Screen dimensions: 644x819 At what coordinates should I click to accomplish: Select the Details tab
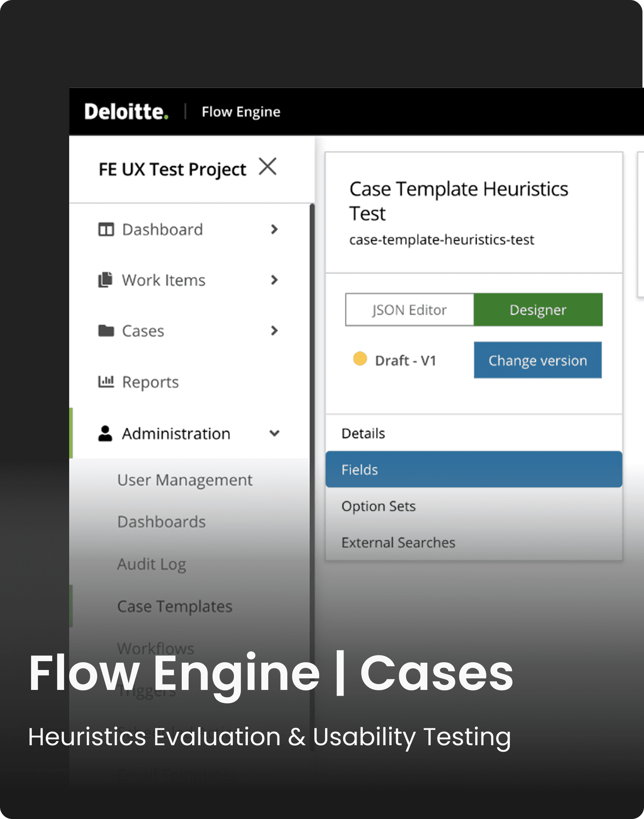(474, 433)
